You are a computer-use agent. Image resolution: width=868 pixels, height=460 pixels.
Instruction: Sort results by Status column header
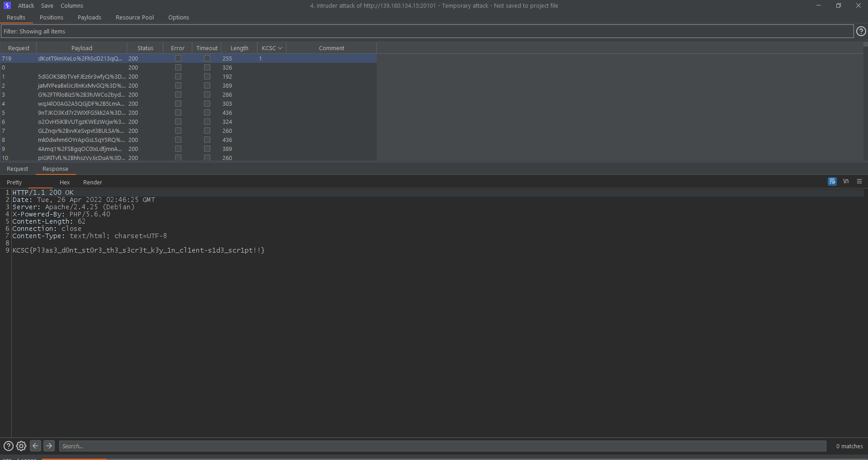pos(145,48)
